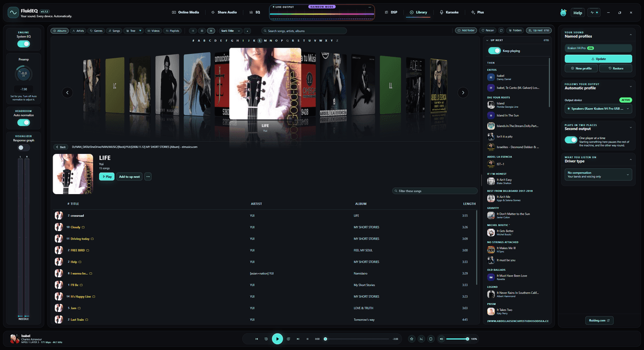Click the Search songs, artists, albums field
The image size is (644, 350).
pos(304,31)
